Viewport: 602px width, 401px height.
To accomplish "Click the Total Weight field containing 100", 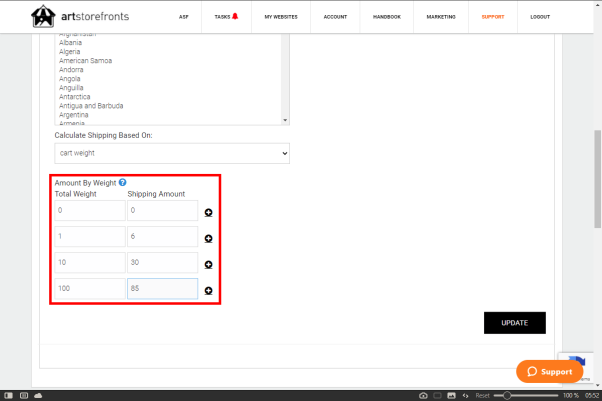I will click(90, 288).
